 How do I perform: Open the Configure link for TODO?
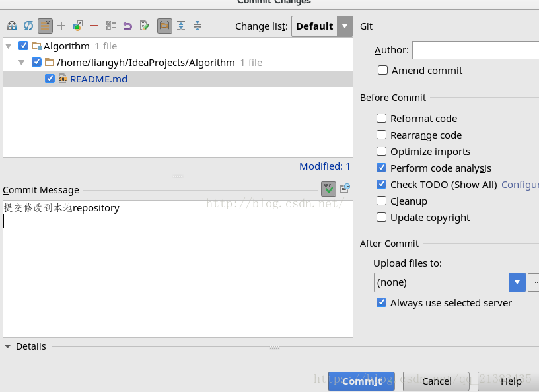point(520,185)
